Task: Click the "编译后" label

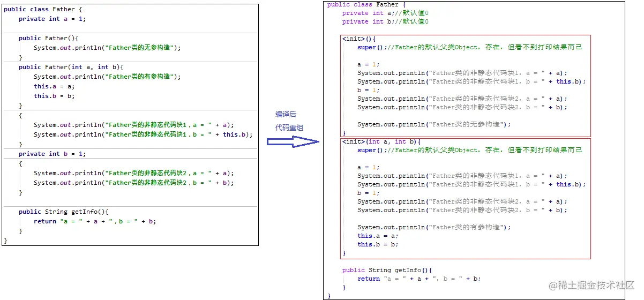Action: [x=287, y=114]
